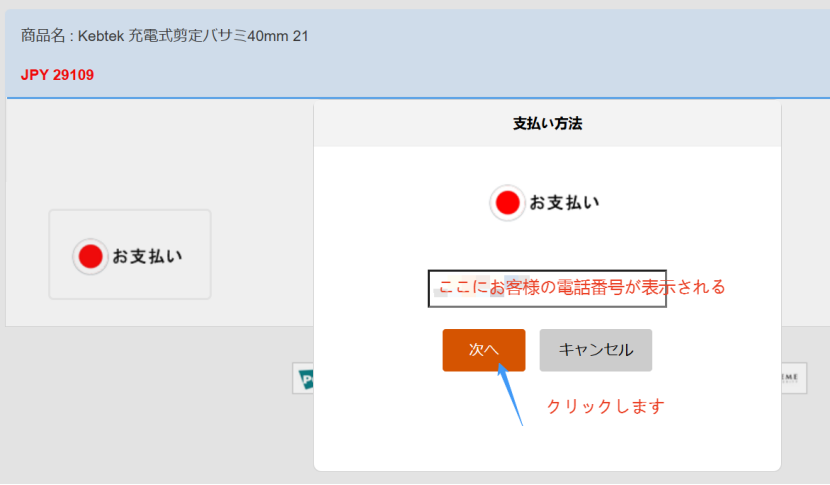
Task: Click the orange 次へ button
Action: click(x=483, y=350)
